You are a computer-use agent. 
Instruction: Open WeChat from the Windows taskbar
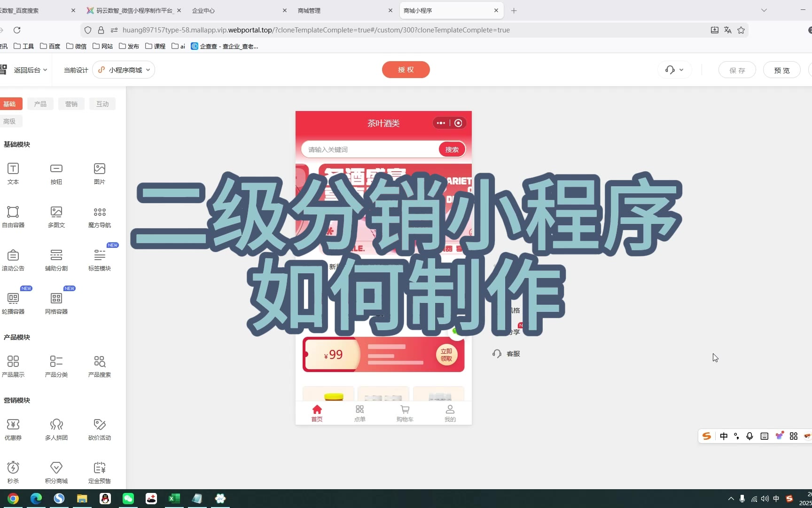pyautogui.click(x=128, y=499)
